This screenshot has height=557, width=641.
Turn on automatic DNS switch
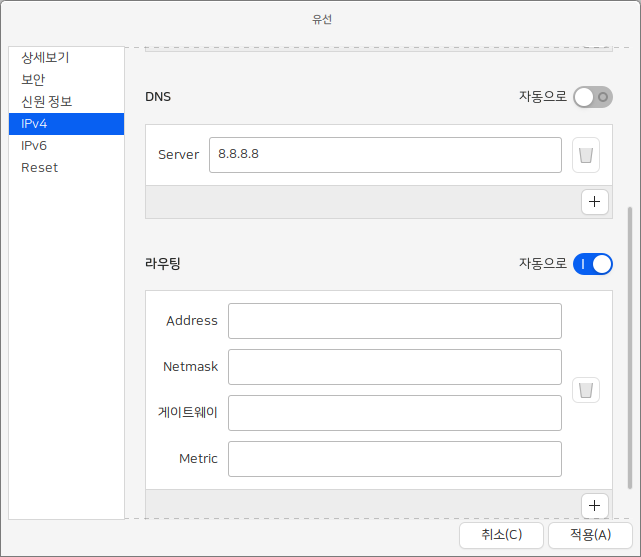click(x=592, y=97)
